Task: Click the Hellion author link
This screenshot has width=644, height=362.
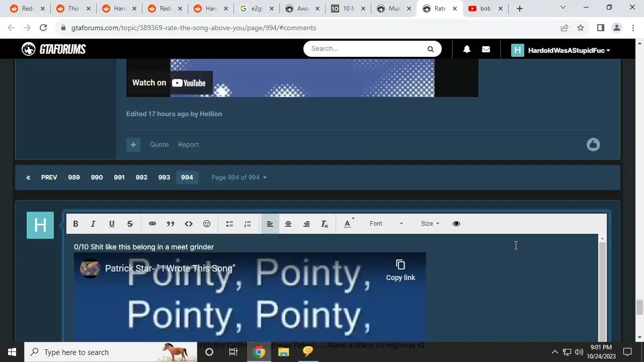Action: pos(211,114)
